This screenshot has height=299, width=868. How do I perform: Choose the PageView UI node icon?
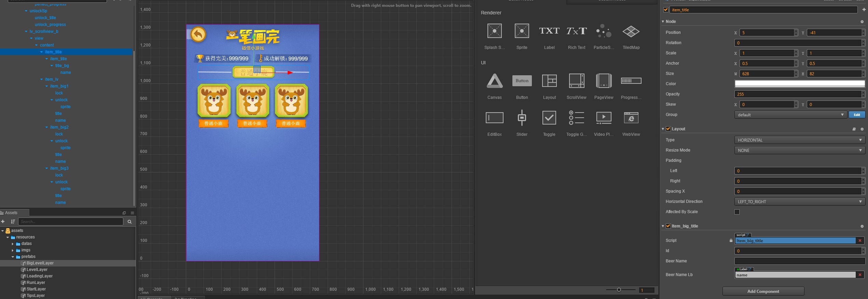(x=604, y=81)
